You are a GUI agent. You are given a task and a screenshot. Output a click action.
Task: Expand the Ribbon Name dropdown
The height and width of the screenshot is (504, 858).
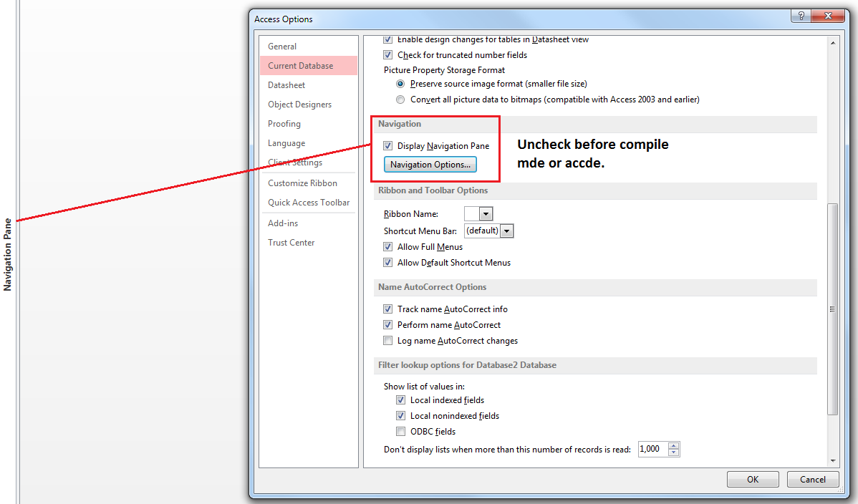coord(486,214)
